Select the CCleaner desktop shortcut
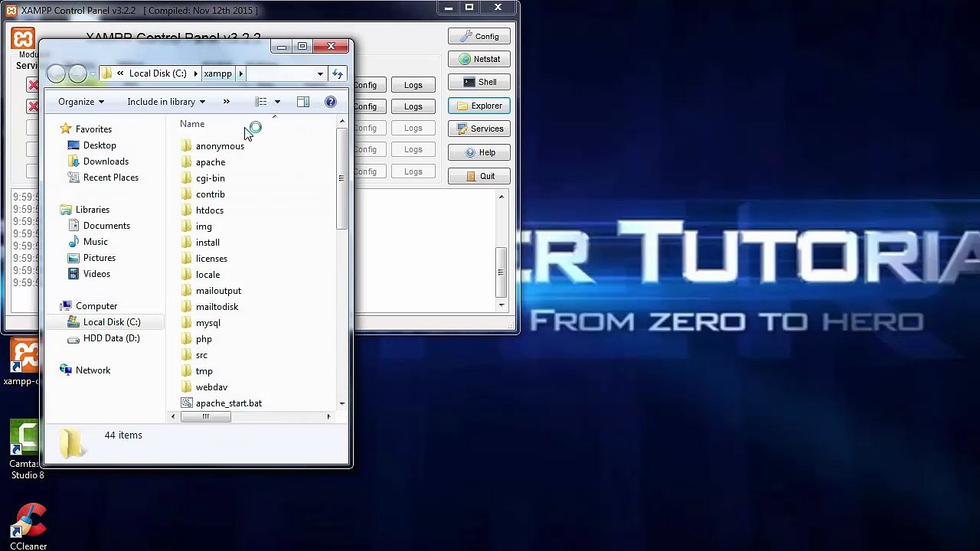Screen dimensions: 980x551 (x=28, y=527)
